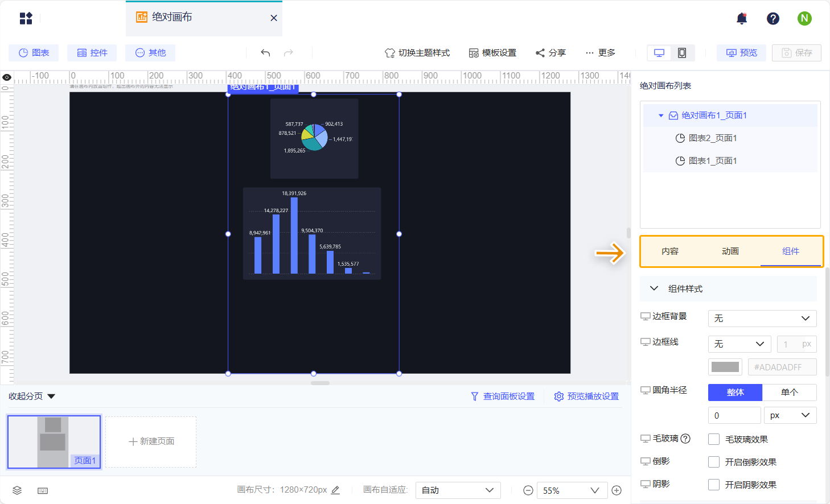Click the properties panel vertical scrollbar
Screen dimensions: 830x504
coord(827,321)
